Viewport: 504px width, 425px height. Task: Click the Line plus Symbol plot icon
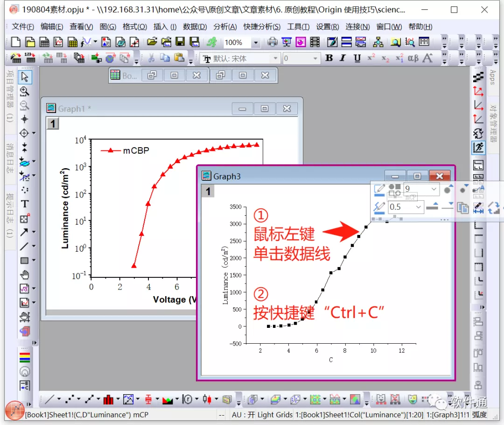pos(89,400)
